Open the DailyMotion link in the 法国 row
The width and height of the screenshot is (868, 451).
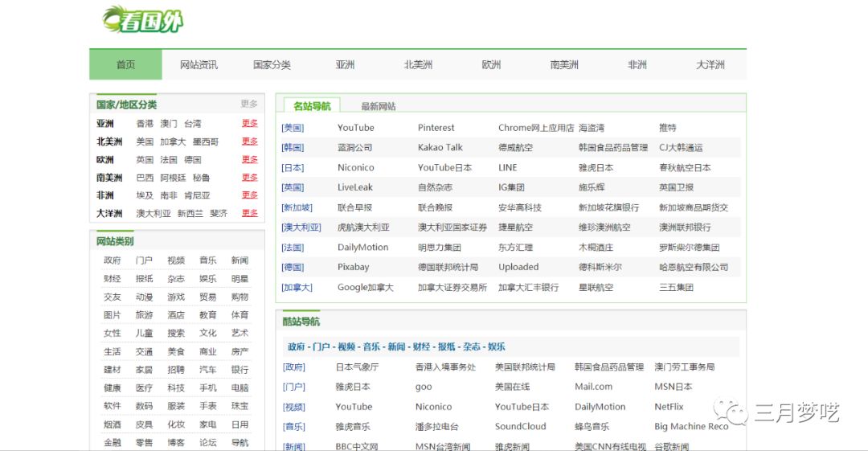(x=362, y=248)
